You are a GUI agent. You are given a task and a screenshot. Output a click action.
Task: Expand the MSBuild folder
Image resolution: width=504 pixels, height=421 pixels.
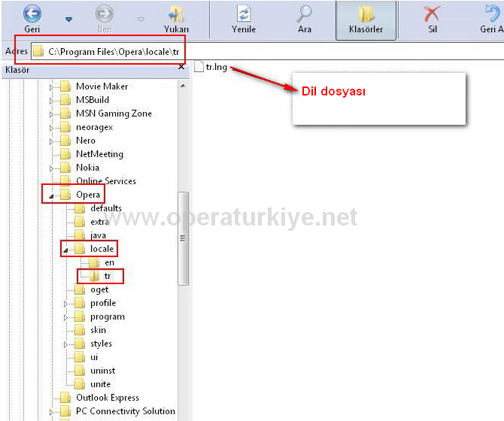click(51, 101)
